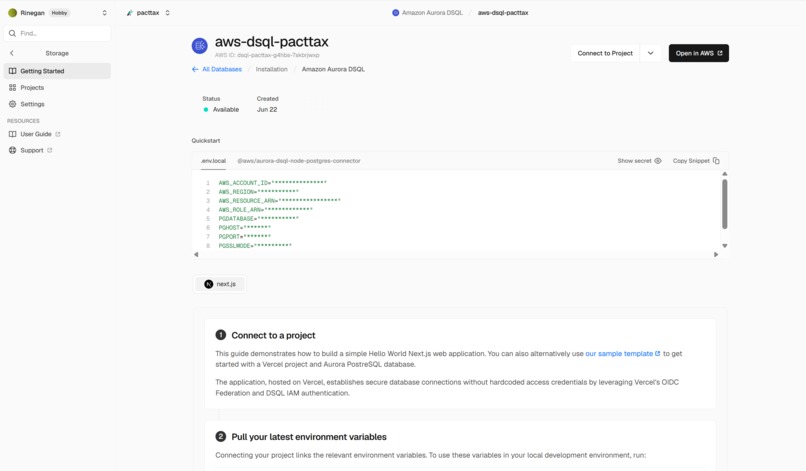Open Getting Started in sidebar
806x471 pixels.
click(x=57, y=71)
